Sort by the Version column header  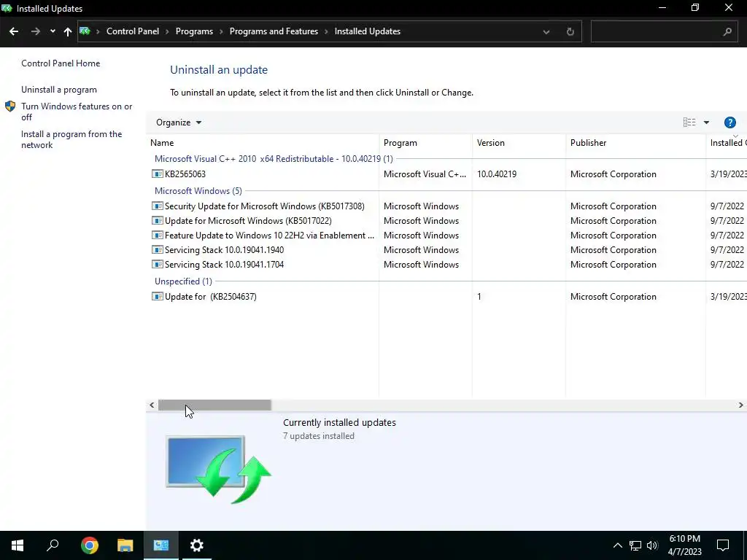tap(519, 143)
